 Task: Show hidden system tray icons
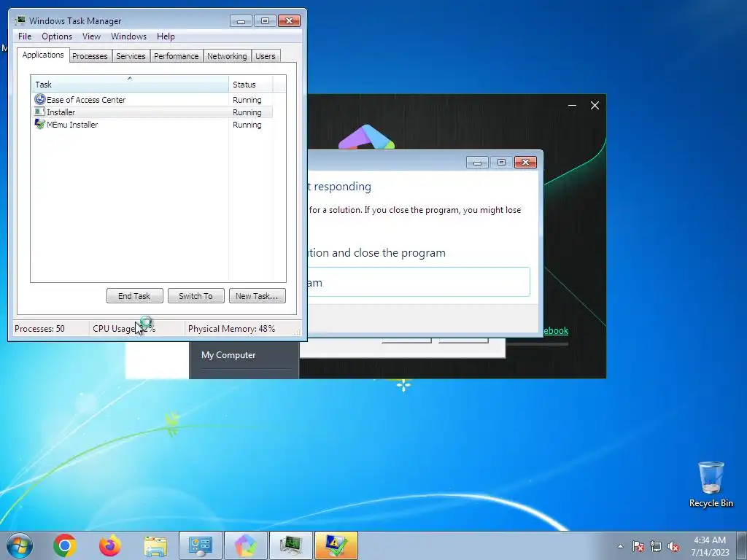620,546
